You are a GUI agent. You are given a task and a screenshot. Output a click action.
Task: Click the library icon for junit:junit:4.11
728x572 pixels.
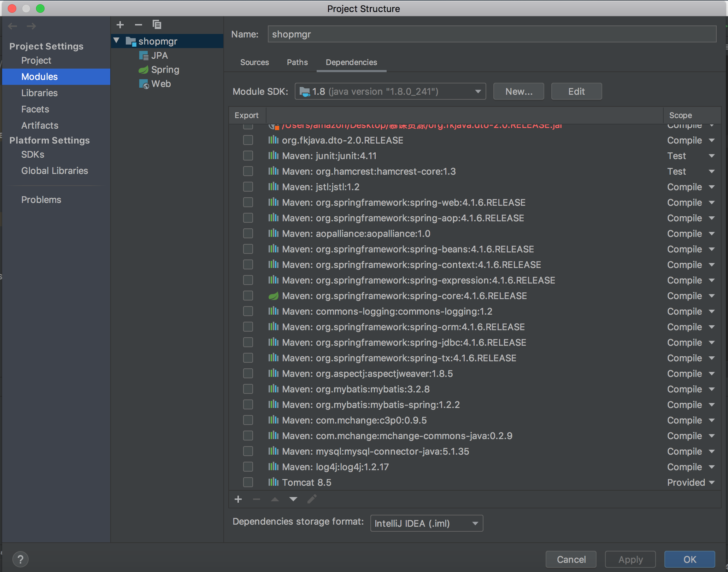[273, 156]
